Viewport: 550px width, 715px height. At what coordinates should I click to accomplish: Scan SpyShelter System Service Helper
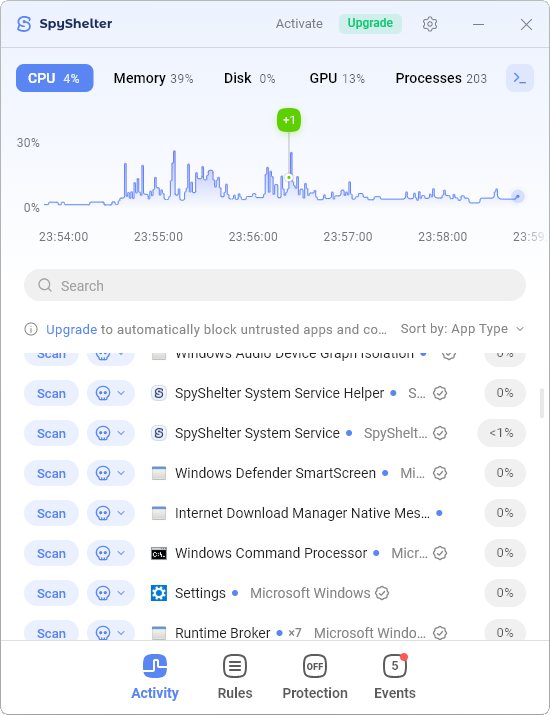point(51,393)
